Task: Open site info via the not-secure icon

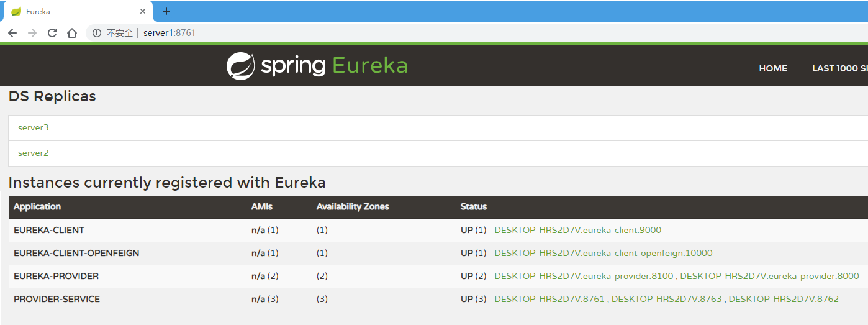Action: coord(97,33)
